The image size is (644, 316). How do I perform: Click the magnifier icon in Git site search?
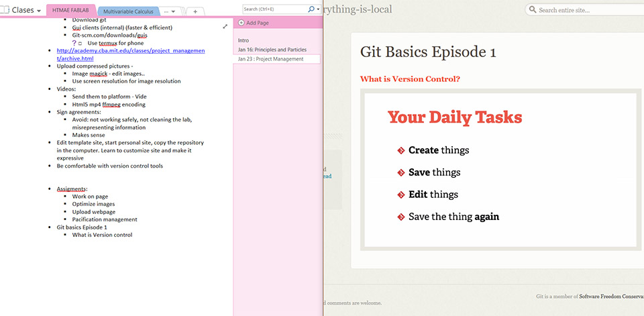click(533, 9)
